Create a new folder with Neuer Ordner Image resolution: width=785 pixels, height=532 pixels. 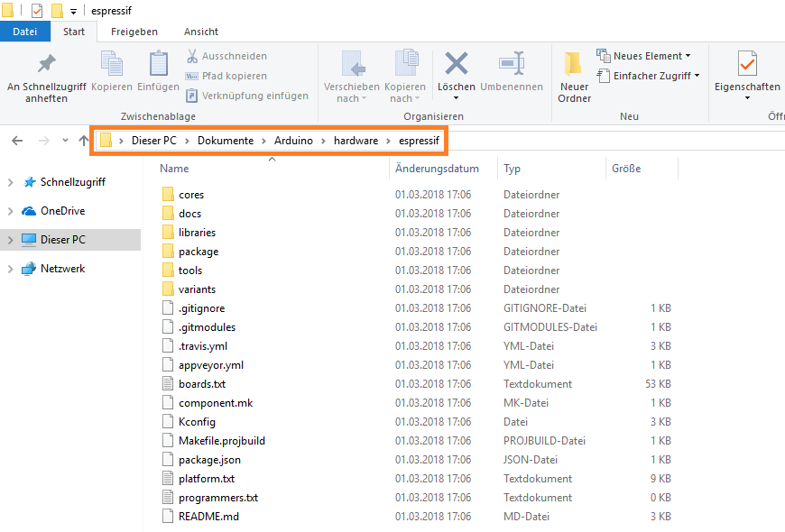[574, 78]
